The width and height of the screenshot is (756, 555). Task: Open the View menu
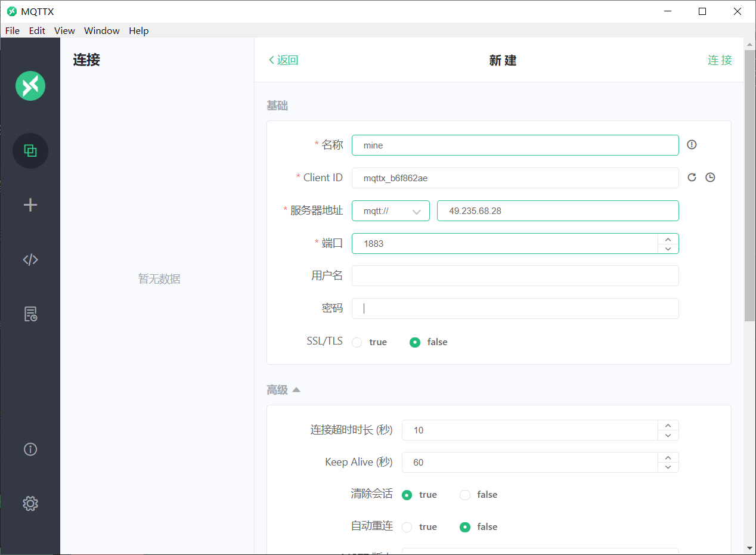64,30
